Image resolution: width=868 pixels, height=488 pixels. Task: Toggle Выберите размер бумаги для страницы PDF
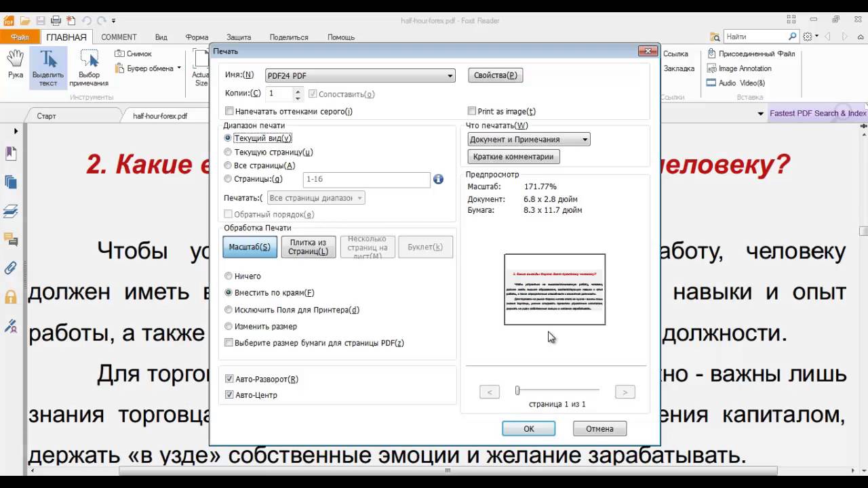(x=229, y=343)
